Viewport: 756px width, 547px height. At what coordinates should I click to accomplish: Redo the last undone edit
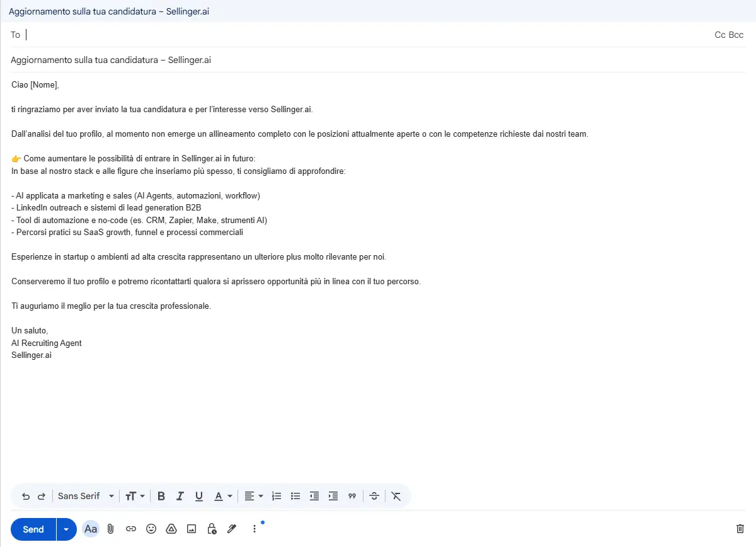point(42,496)
